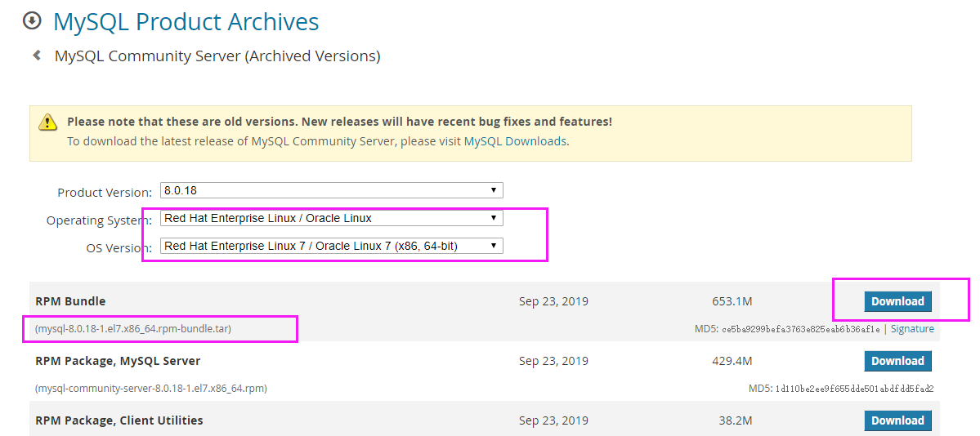Screen dimensions: 980x436
Task: Click the rpm-bundle.tar filename text
Action: coord(133,329)
